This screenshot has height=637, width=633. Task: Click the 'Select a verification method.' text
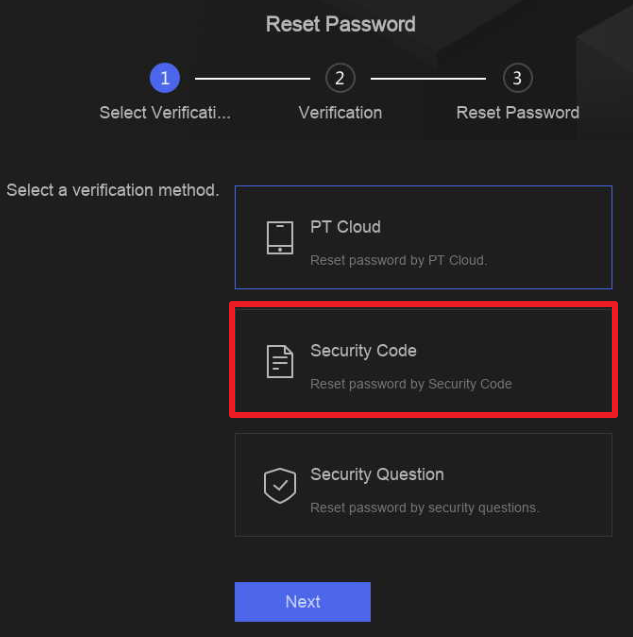112,190
